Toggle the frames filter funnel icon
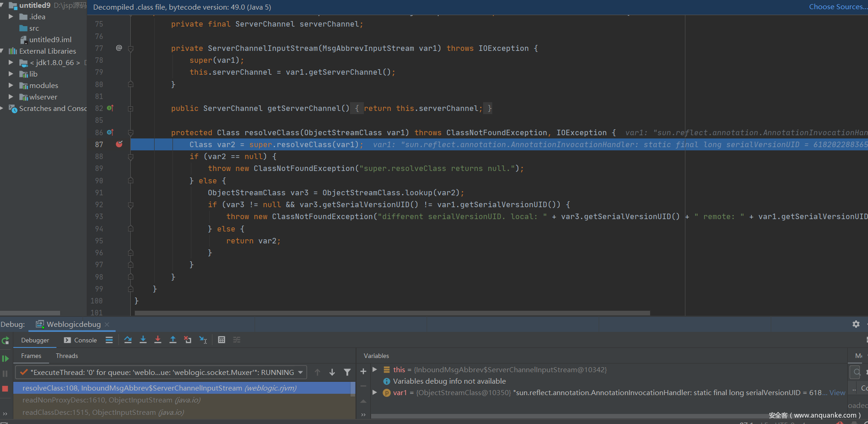The height and width of the screenshot is (424, 868). click(x=347, y=372)
